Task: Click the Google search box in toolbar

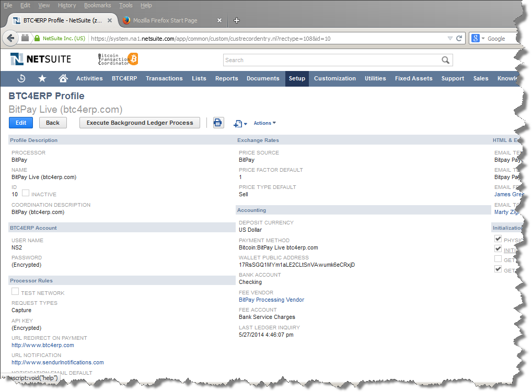Action: tap(503, 38)
